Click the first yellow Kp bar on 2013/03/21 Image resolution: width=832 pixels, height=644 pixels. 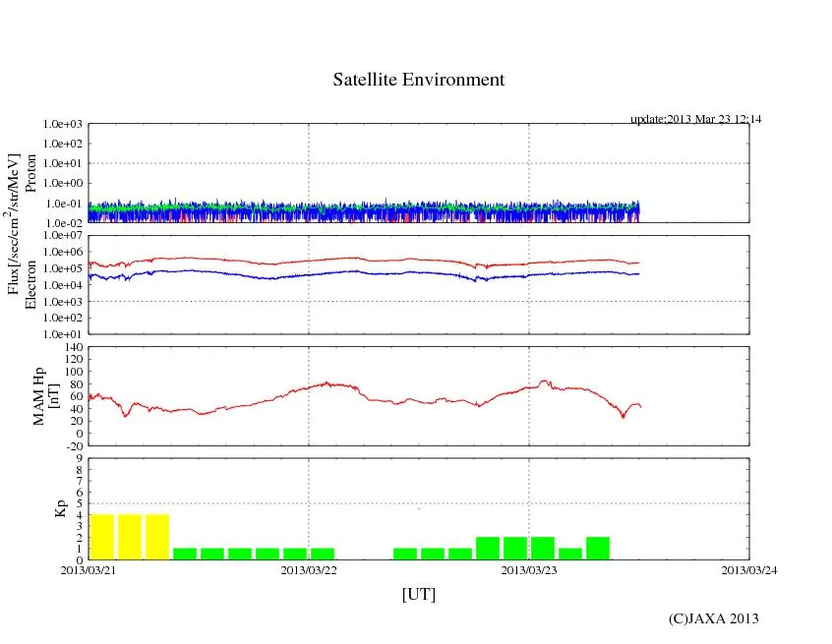[102, 537]
